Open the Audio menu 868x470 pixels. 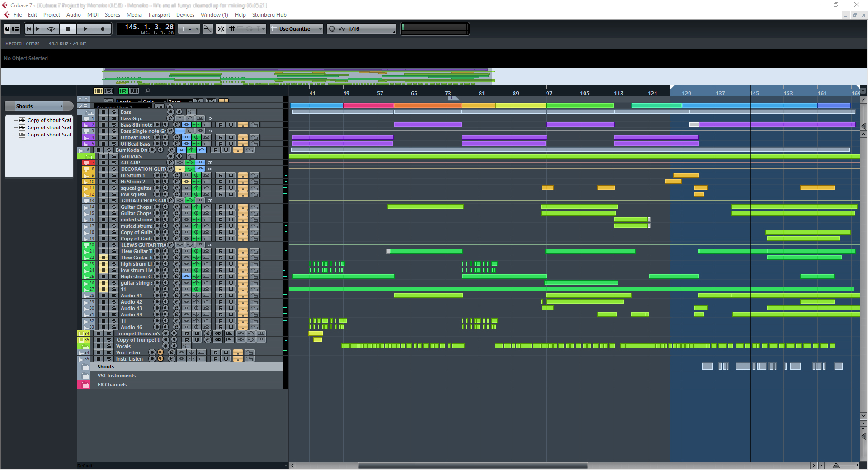pyautogui.click(x=73, y=15)
